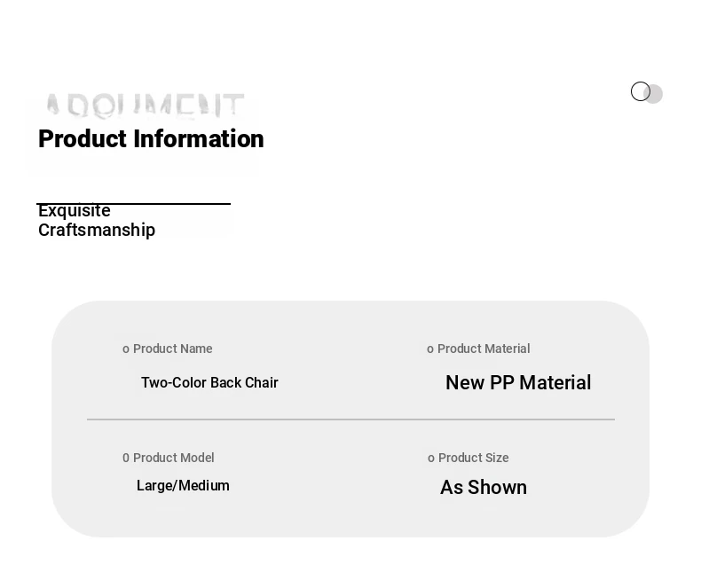
Task: Select the Product Name label
Action: [x=173, y=349]
